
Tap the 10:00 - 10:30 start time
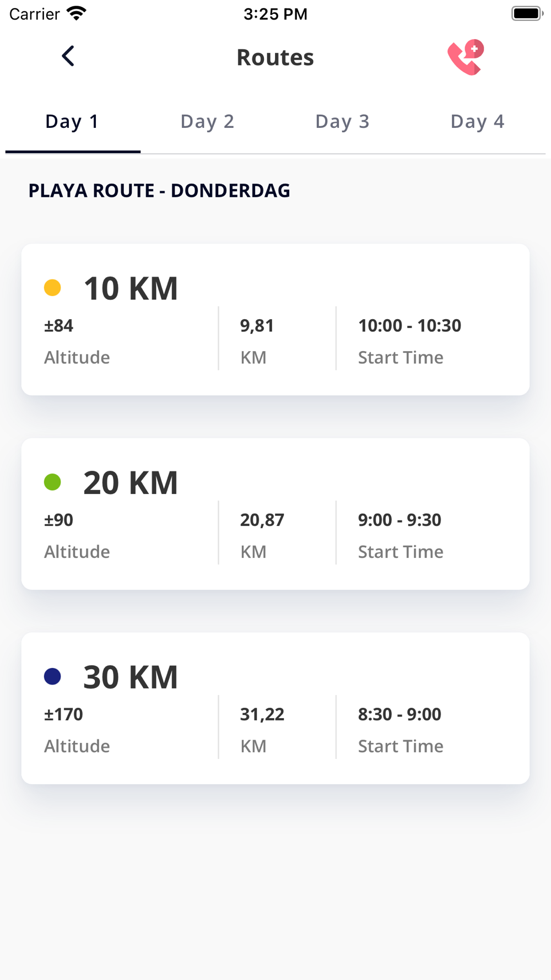point(409,326)
